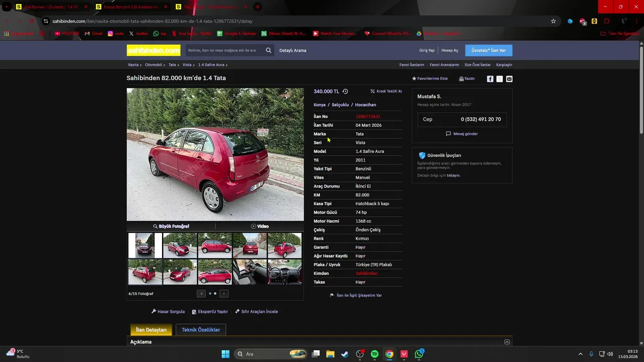Open WhatsApp from the taskbar
This screenshot has height=362, width=644.
pyautogui.click(x=419, y=354)
